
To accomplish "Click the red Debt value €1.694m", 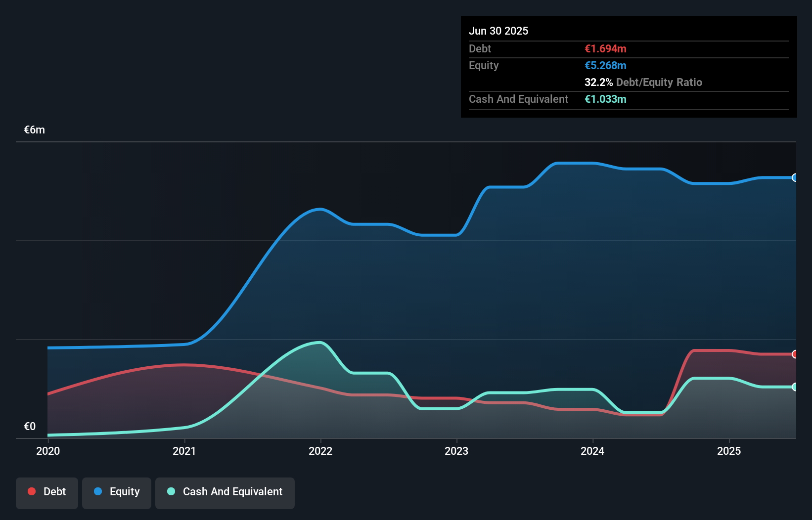I will click(x=605, y=48).
